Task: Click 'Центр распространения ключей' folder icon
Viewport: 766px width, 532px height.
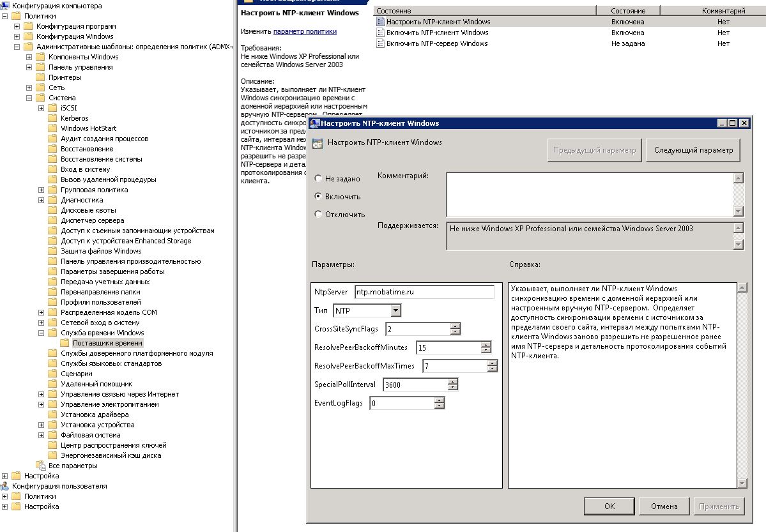Action: [52, 445]
